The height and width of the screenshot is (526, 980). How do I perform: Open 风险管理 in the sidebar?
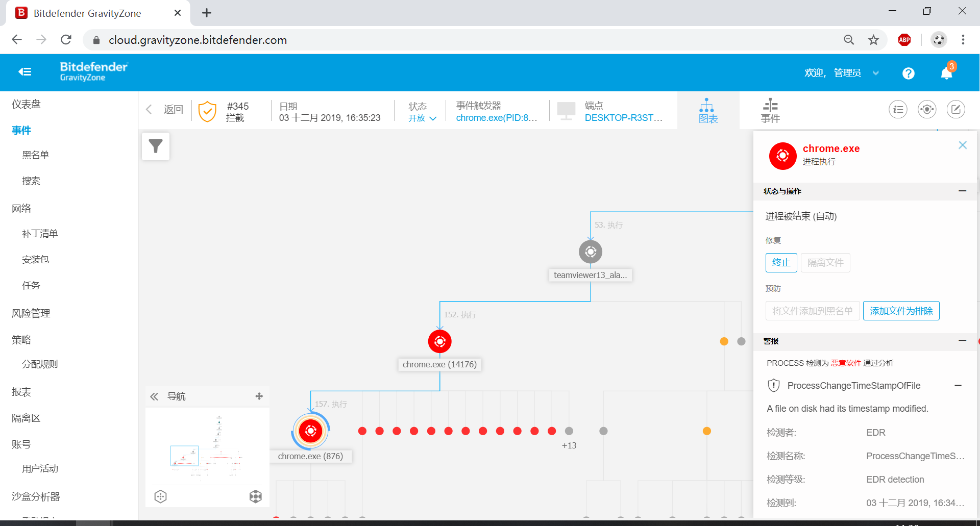click(31, 314)
